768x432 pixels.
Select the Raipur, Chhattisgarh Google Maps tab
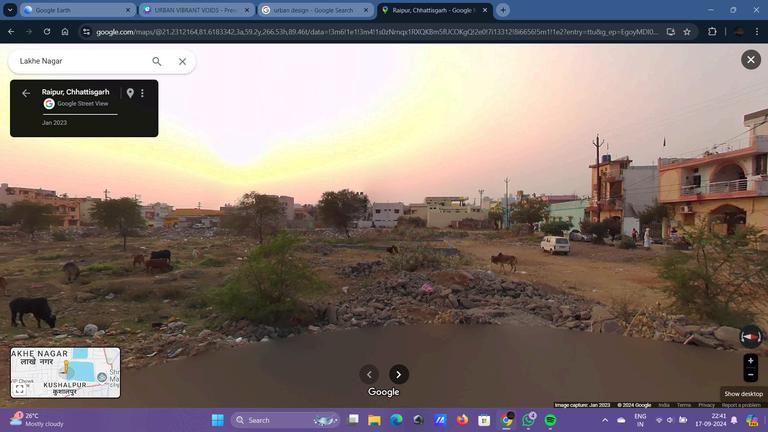click(431, 10)
